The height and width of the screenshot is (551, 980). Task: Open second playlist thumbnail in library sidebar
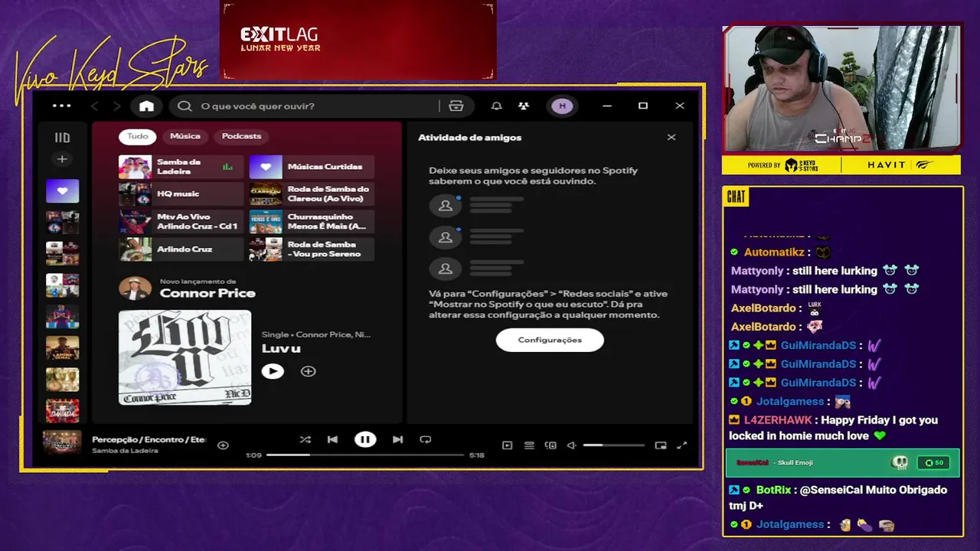click(62, 223)
